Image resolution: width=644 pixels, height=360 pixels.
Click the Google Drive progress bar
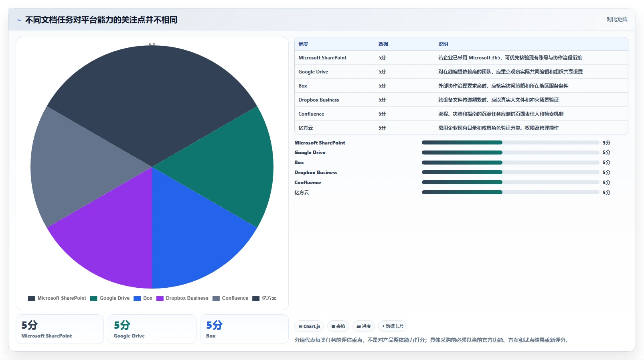point(510,153)
